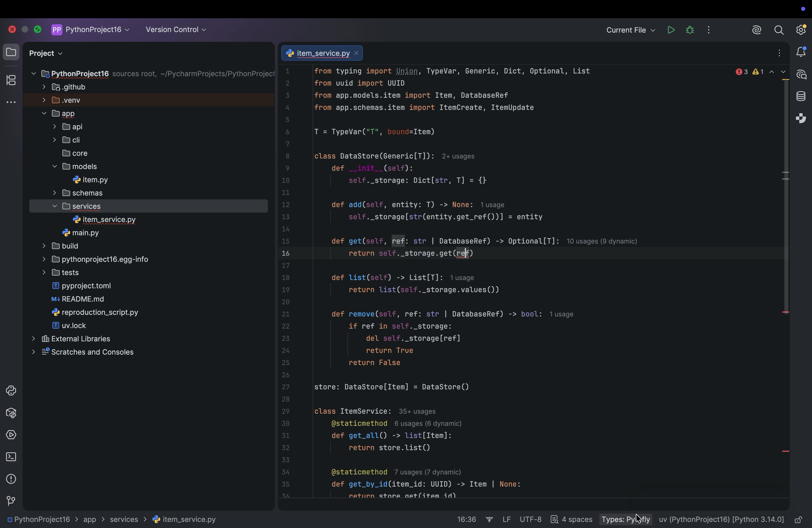
Task: Open reproduction_script.py file
Action: coord(100,312)
